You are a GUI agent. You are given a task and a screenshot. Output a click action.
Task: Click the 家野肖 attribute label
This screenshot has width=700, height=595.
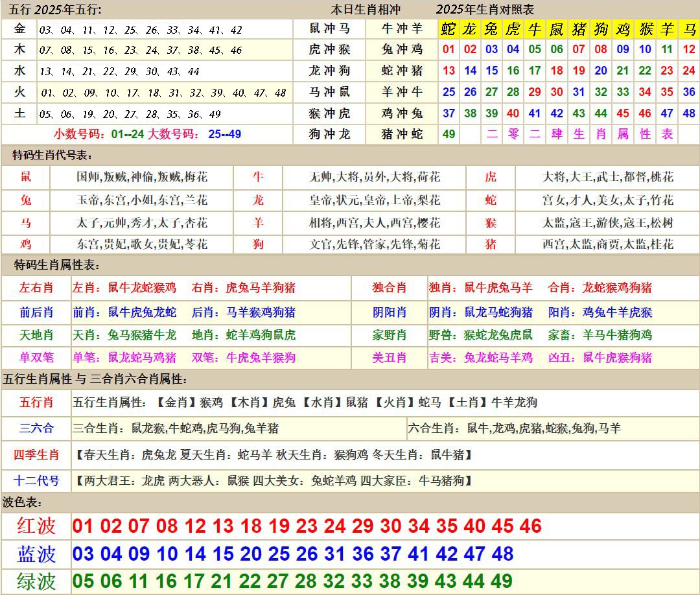pyautogui.click(x=389, y=335)
